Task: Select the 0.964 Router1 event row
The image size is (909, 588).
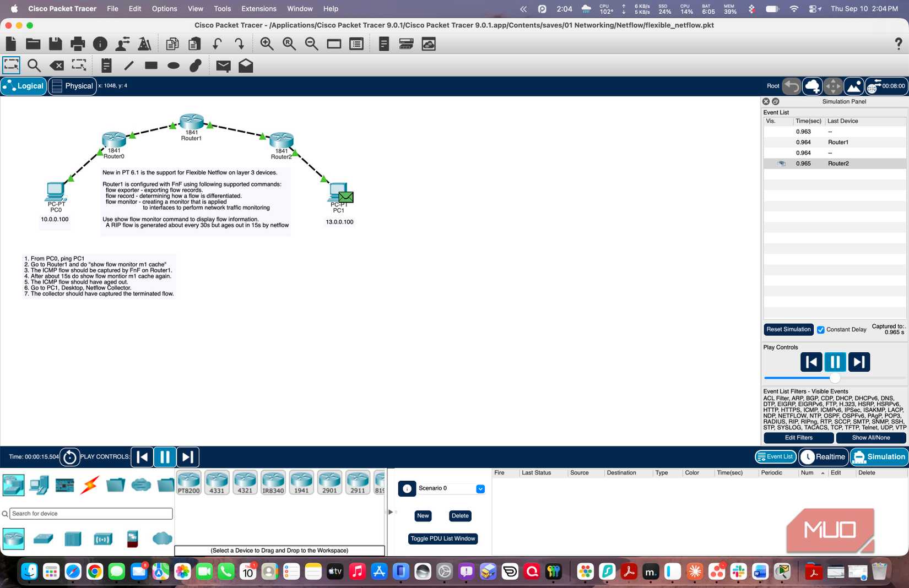Action: click(835, 143)
